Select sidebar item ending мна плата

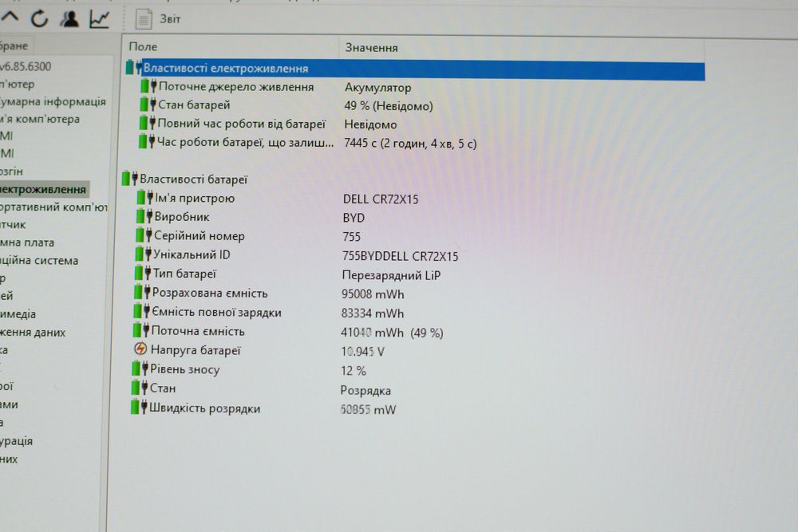coord(27,243)
